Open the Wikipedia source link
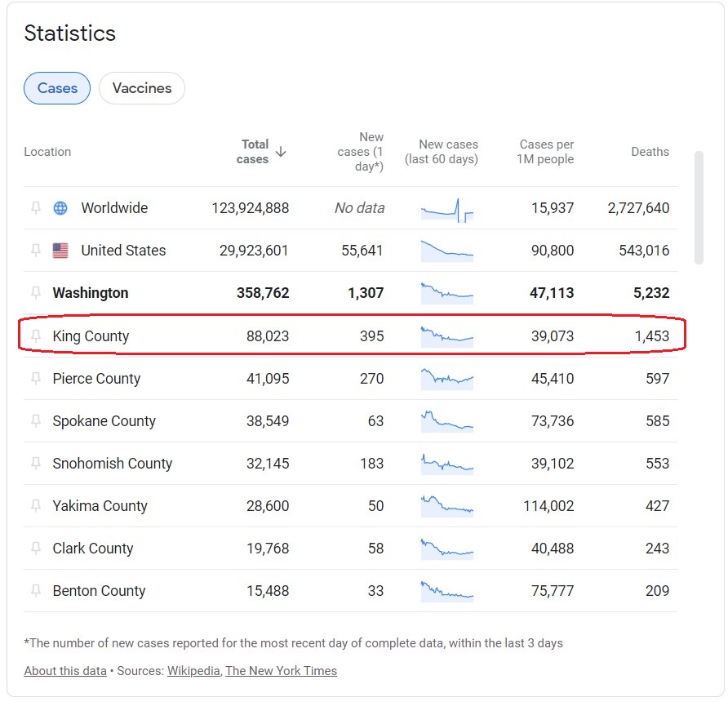 [193, 671]
